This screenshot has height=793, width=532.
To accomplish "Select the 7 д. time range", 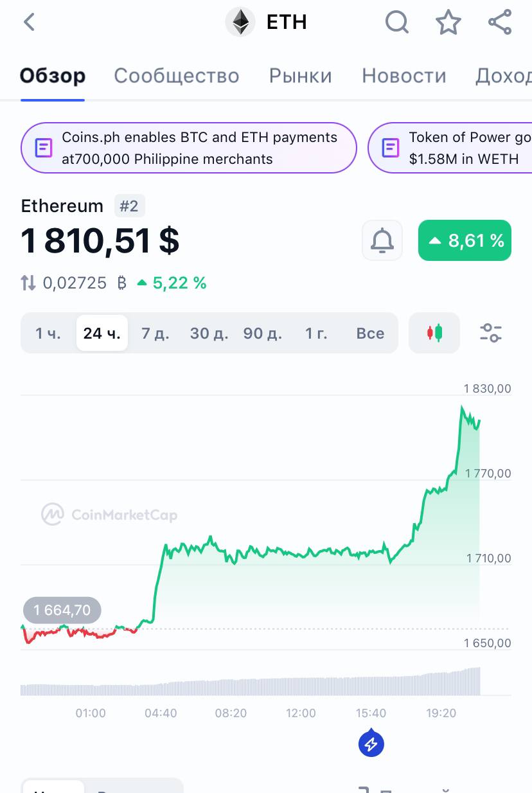I will 155,333.
